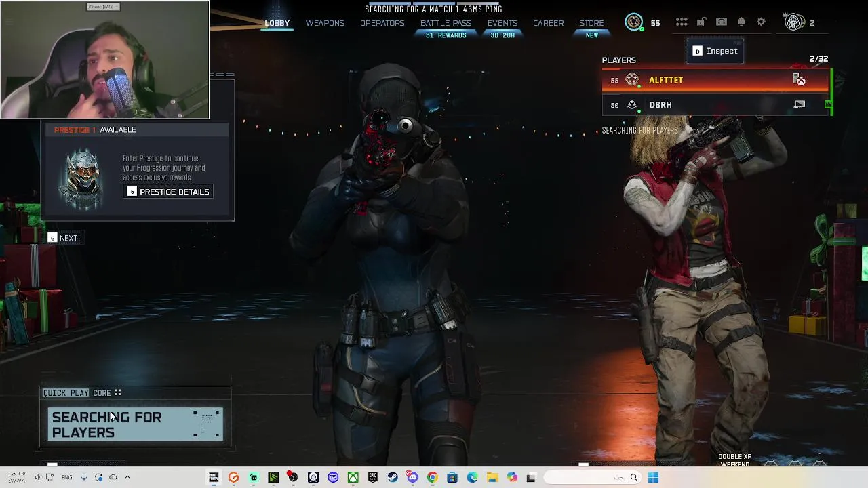Click the 51 REWARDS label
Viewport: 868px width, 488px height.
pos(446,35)
